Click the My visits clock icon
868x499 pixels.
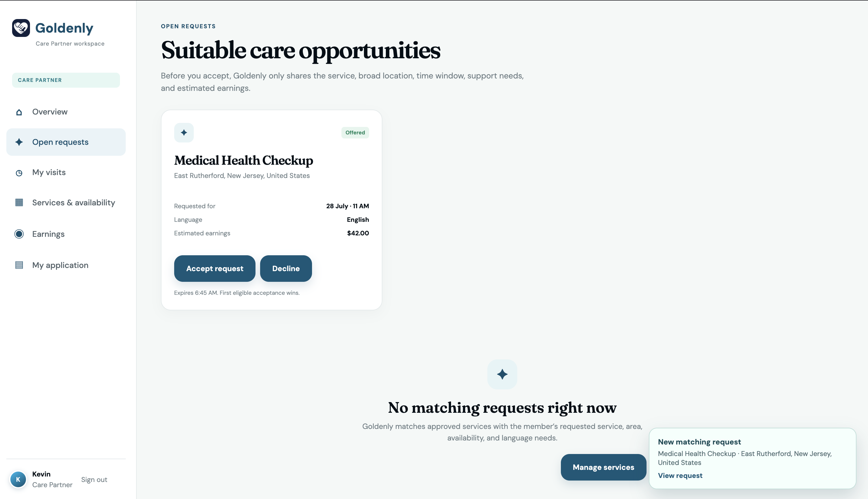(19, 173)
